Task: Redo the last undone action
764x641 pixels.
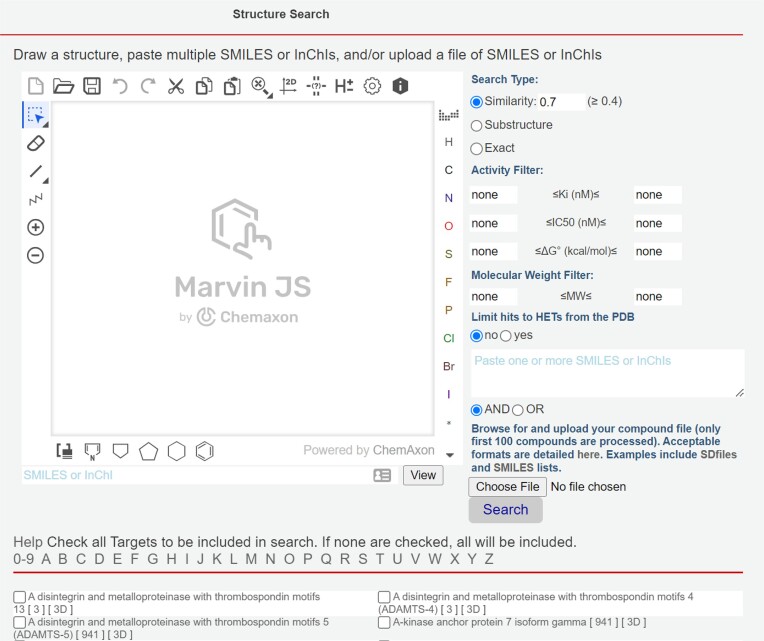Action: (x=148, y=86)
